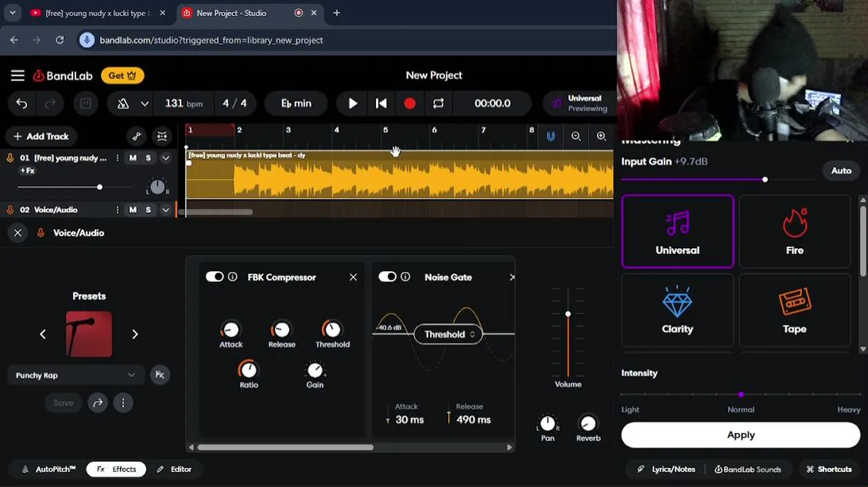868x487 pixels.
Task: Click the save project icon
Action: tap(86, 103)
